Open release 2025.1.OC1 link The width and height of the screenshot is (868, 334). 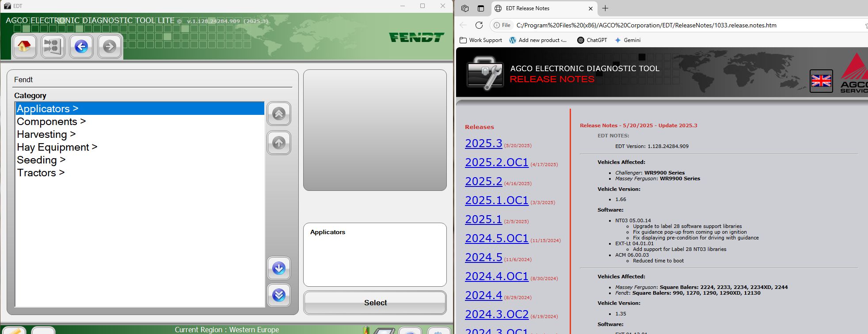tap(497, 201)
